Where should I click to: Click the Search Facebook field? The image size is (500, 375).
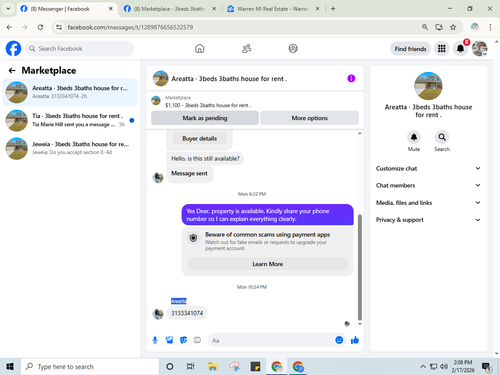79,49
